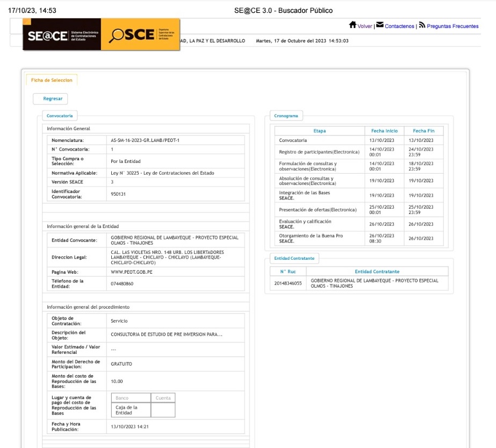Click the identifier value 950131
The height and width of the screenshot is (448, 496).
118,194
